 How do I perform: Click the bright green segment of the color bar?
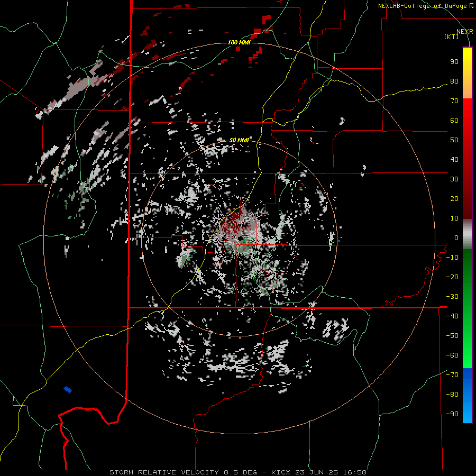click(x=467, y=343)
